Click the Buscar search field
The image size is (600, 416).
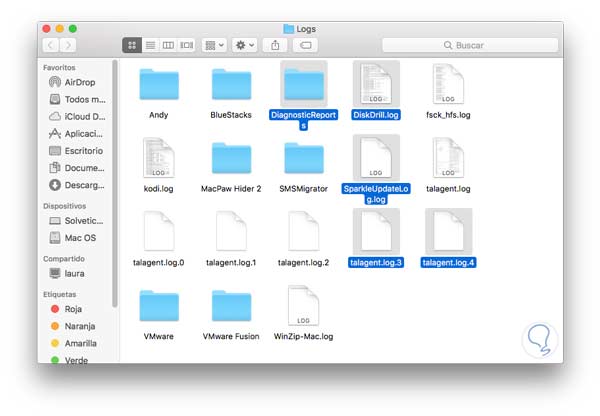click(470, 45)
